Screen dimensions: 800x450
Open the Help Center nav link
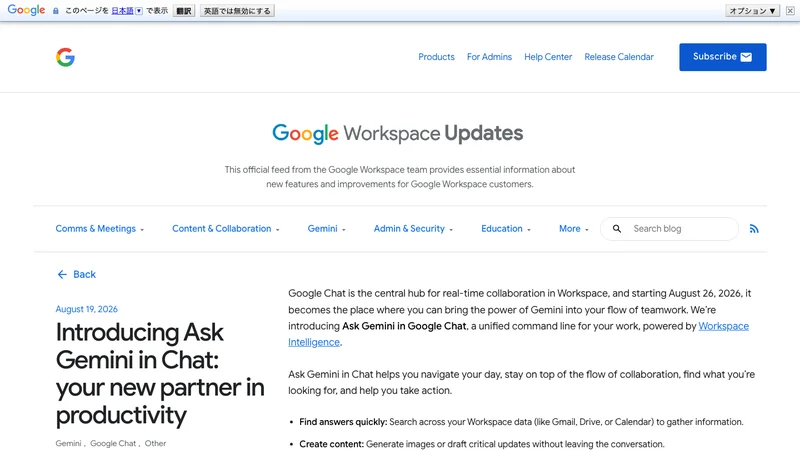(x=548, y=57)
